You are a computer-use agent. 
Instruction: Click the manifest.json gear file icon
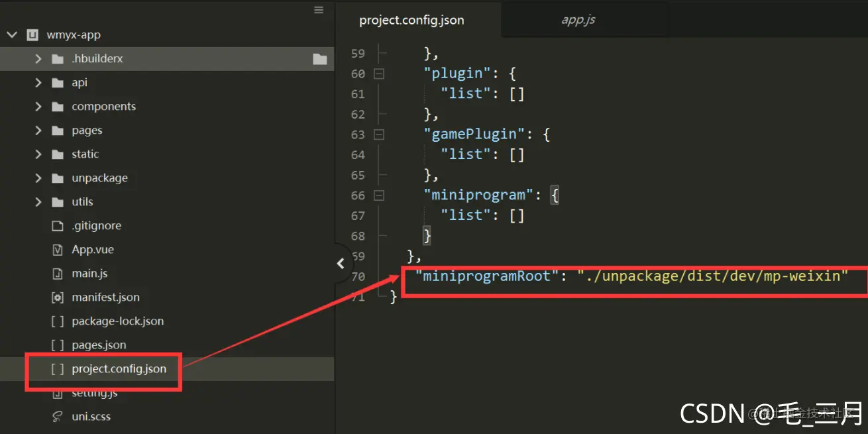(x=57, y=298)
